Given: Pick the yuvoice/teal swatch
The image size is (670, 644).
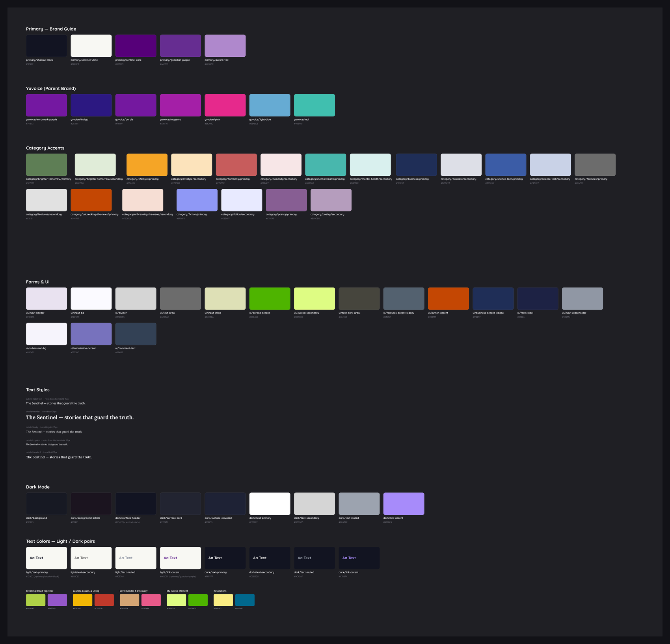Looking at the screenshot, I should coord(315,105).
